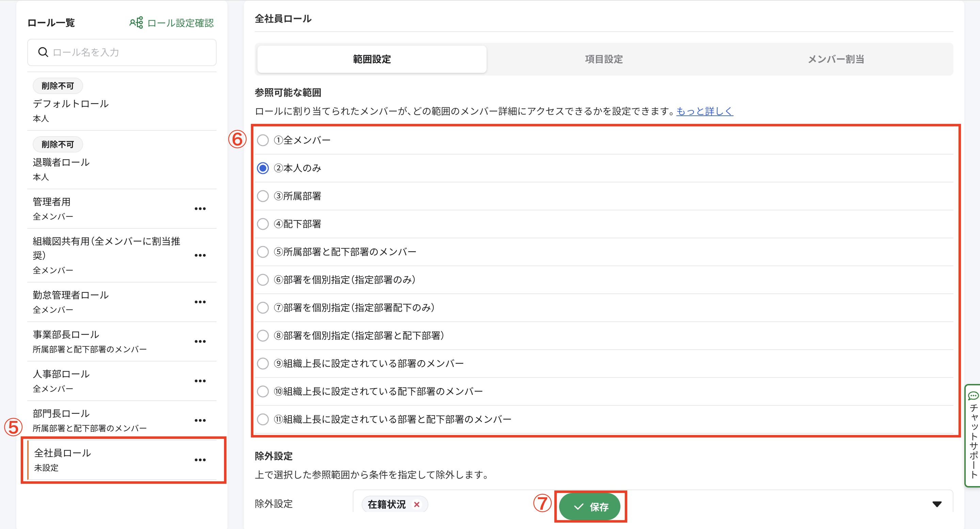Select ⑦部署を個別指定(指定部署配下のみ) radio
The height and width of the screenshot is (529, 980).
coord(263,308)
